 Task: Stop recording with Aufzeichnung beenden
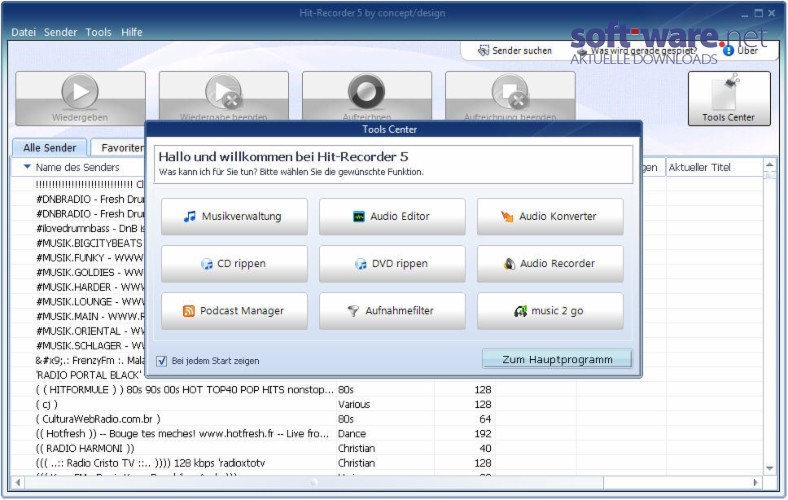coord(510,96)
